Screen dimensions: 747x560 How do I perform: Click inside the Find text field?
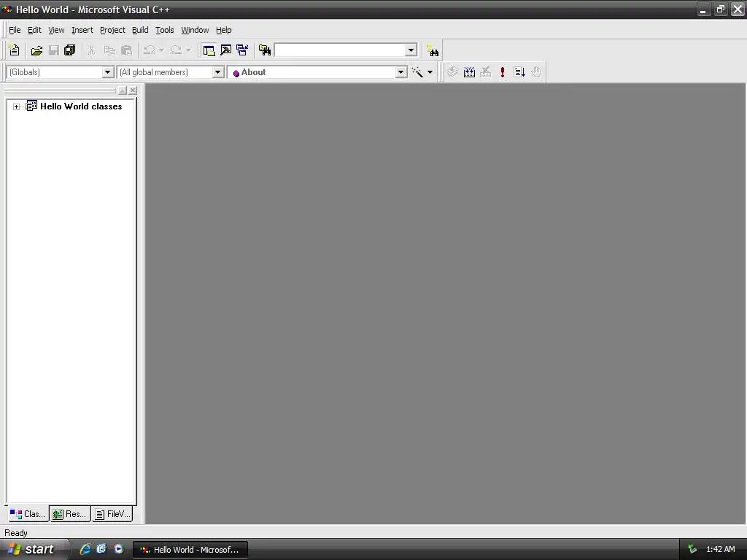(x=340, y=50)
